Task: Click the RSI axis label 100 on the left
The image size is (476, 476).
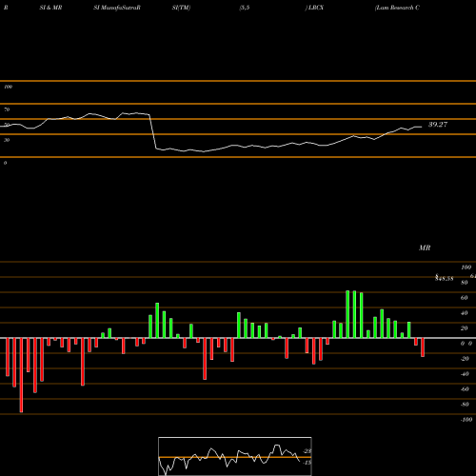Action: [x=8, y=87]
